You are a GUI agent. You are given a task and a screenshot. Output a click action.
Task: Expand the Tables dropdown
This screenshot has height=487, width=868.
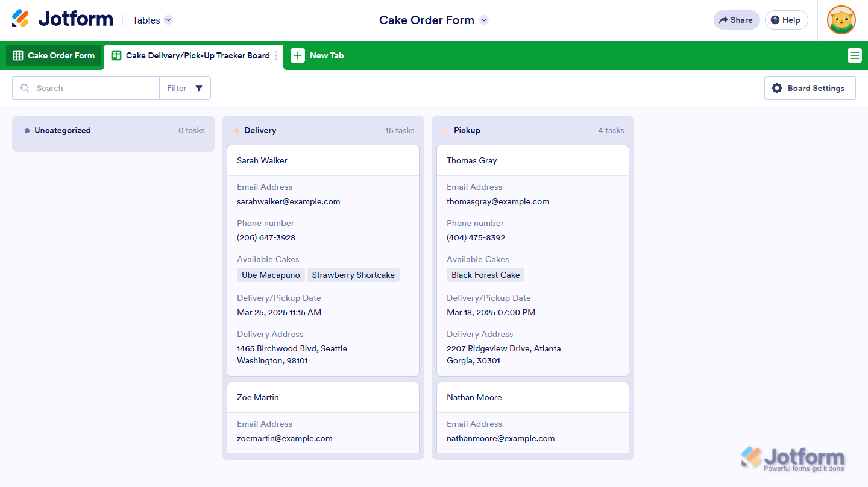(x=168, y=20)
